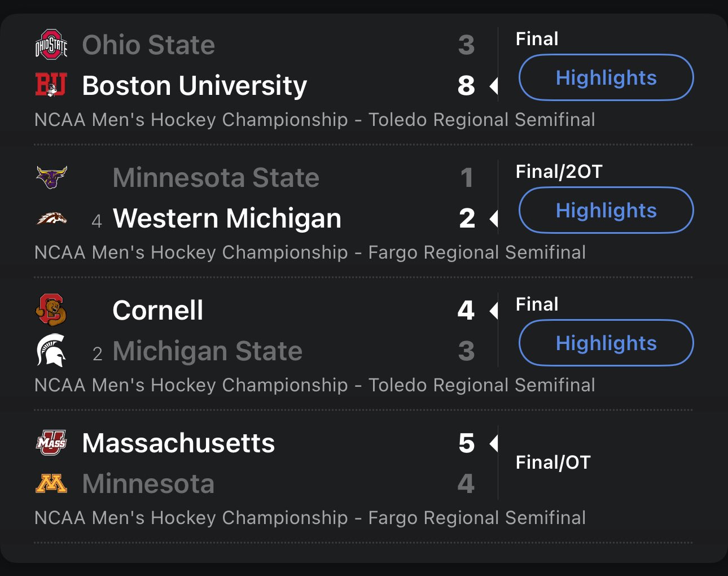Image resolution: width=728 pixels, height=576 pixels.
Task: Open the Fargo Regional Semifinal caption under Minnesota
Action: [310, 518]
